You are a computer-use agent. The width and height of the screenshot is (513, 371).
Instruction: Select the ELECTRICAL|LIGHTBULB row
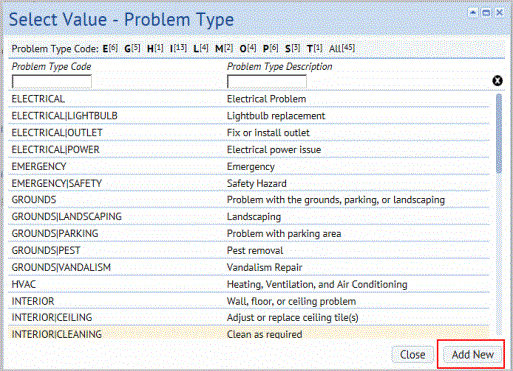pyautogui.click(x=249, y=116)
